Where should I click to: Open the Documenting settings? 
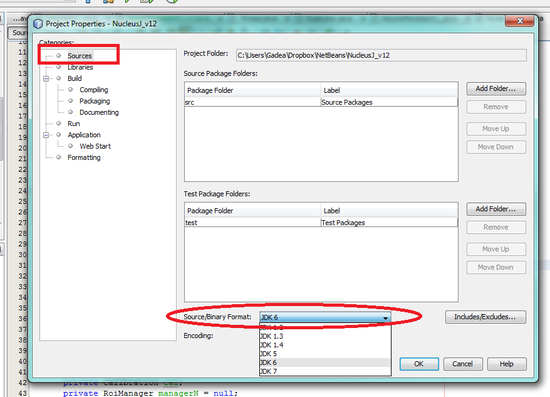click(99, 112)
